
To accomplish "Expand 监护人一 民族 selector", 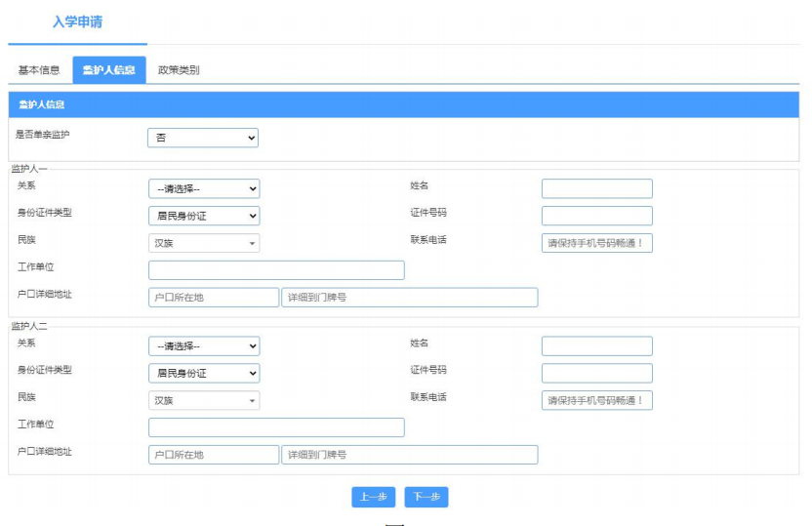I will 204,243.
